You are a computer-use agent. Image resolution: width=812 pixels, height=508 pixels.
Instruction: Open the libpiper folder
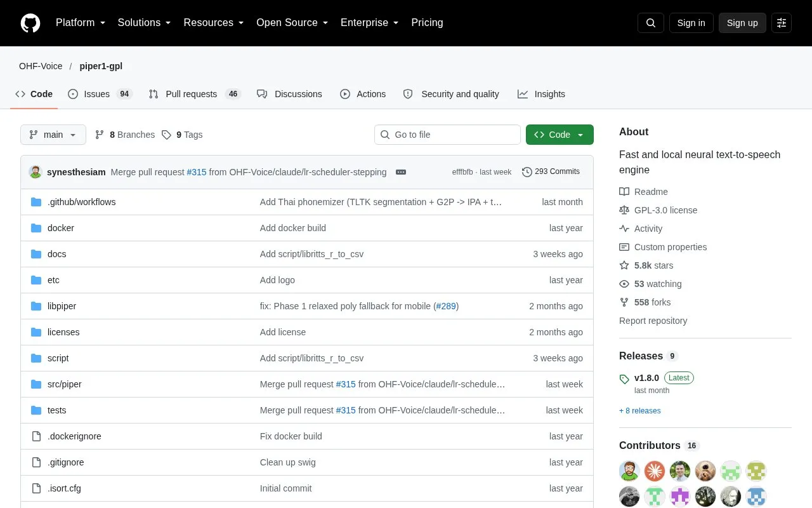[x=62, y=306]
